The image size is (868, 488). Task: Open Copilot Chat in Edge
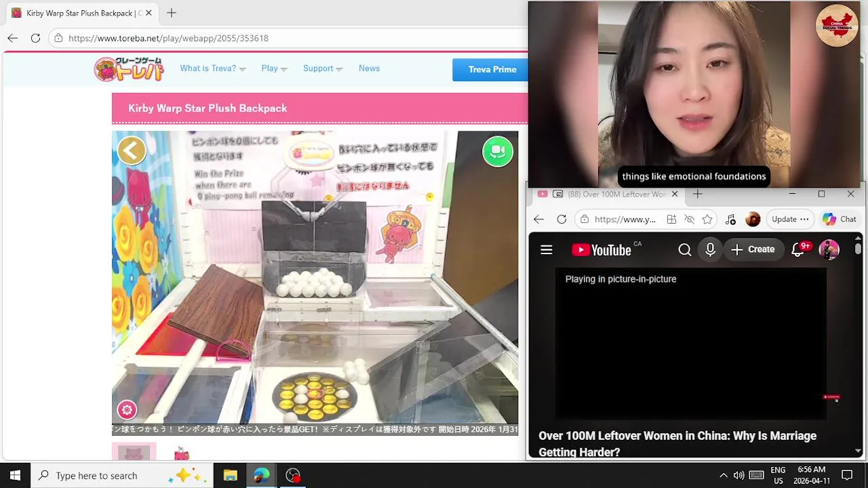point(839,219)
